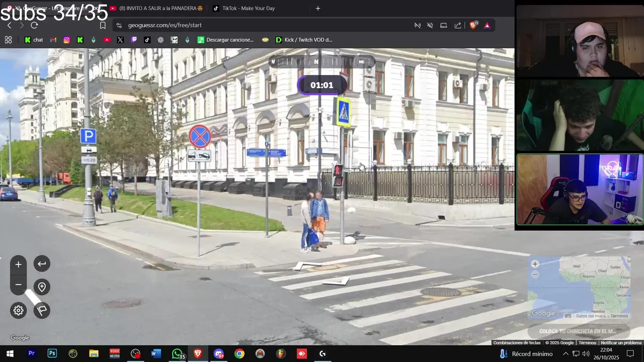Screen dimensions: 644x362
Task: Click the crossed-out mic icon in address bar
Action: 418,25
